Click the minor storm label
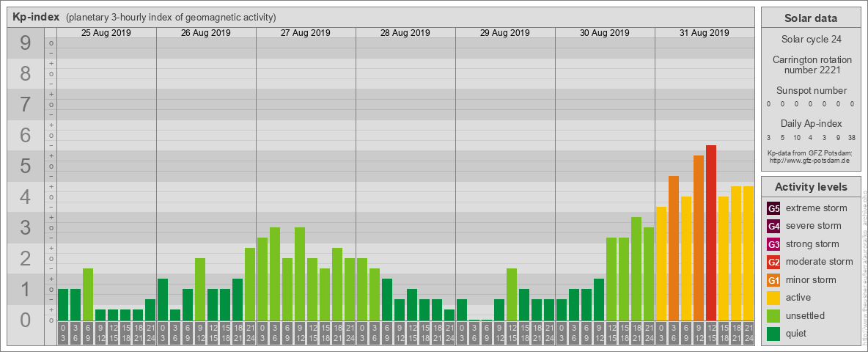 click(x=811, y=279)
